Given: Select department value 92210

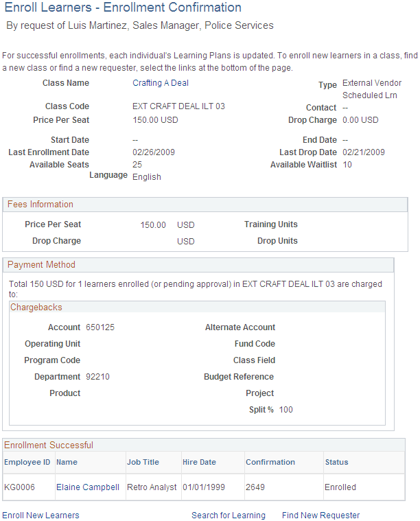Looking at the screenshot, I should [97, 377].
